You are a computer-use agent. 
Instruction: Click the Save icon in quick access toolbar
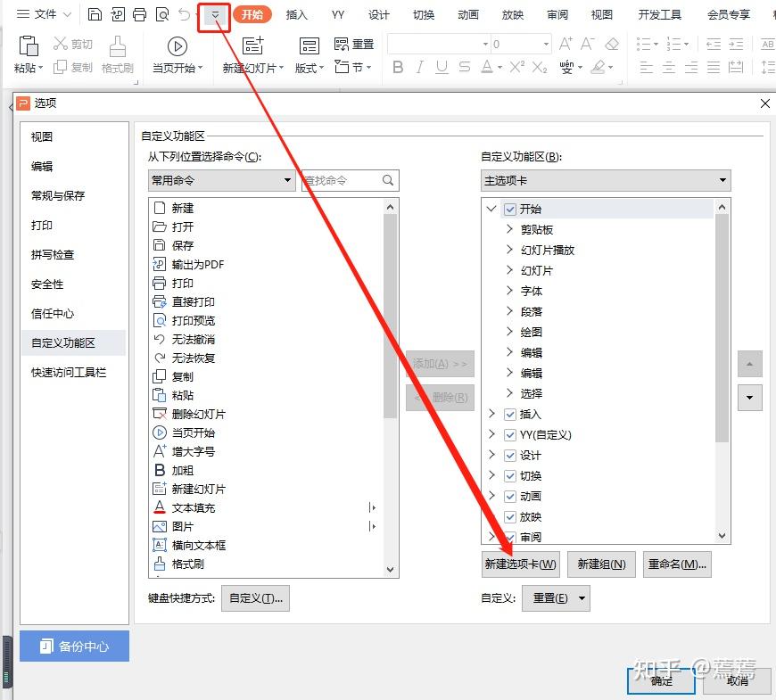[95, 14]
